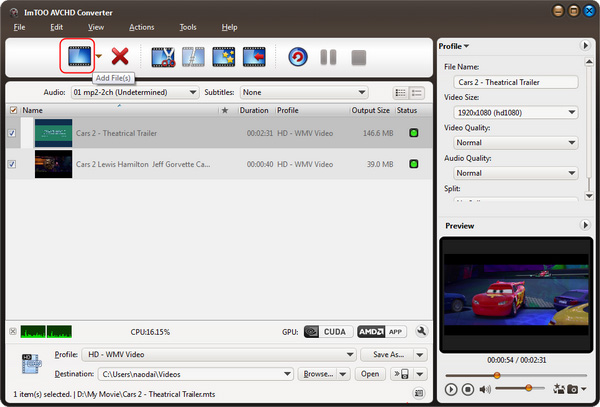Toggle the select-all checkbox in the header
The image size is (600, 407).
pos(13,110)
